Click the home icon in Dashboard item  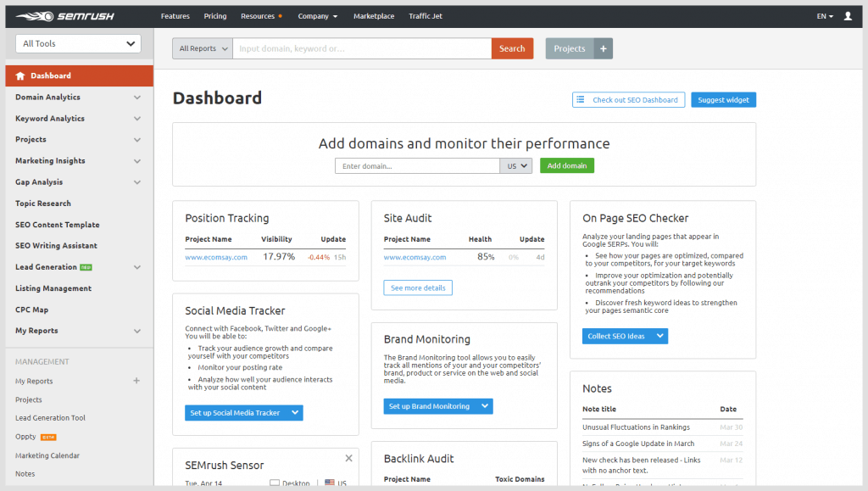(20, 75)
